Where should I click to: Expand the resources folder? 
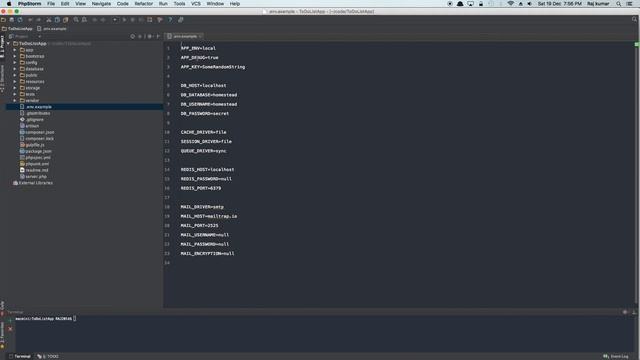click(15, 82)
